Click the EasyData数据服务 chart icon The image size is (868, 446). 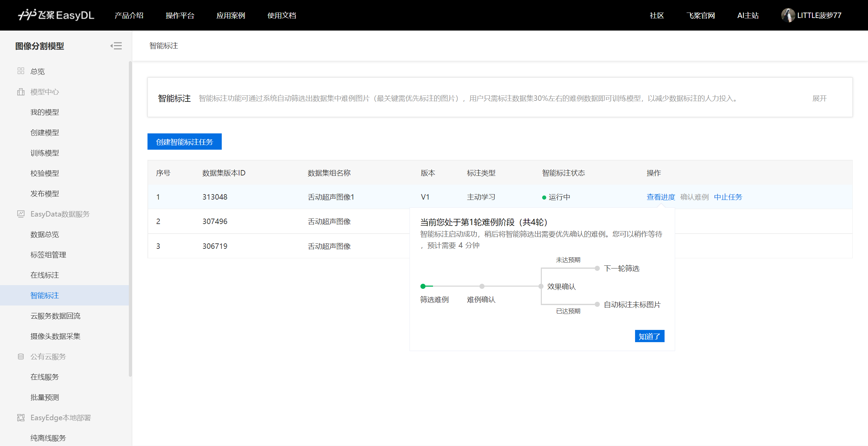(21, 214)
